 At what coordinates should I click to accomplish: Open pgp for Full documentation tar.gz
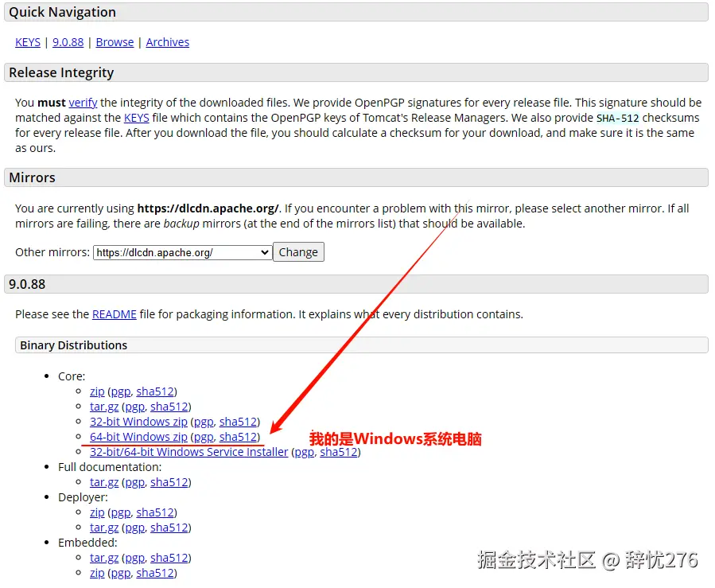[135, 482]
